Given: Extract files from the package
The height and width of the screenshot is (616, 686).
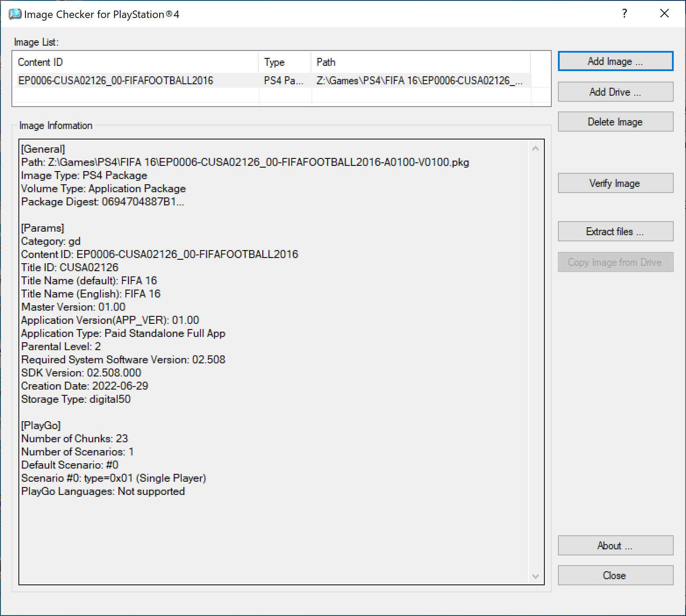Looking at the screenshot, I should click(x=615, y=231).
